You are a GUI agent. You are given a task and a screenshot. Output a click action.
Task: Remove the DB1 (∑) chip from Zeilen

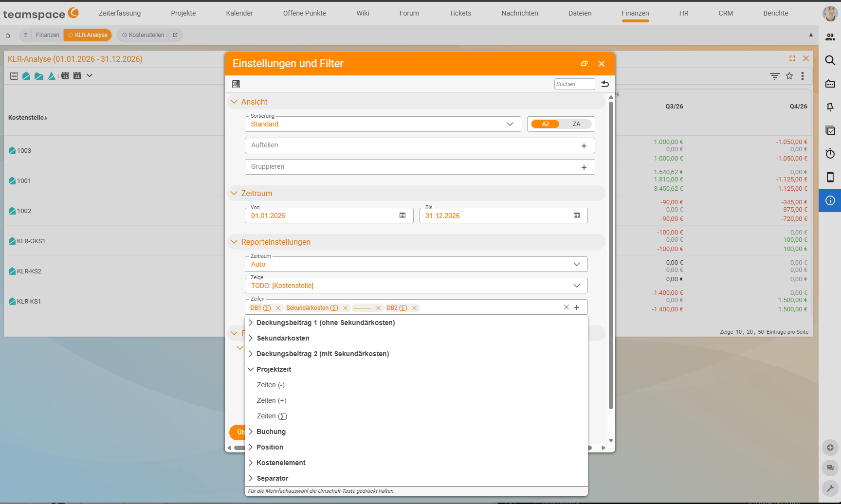(278, 308)
